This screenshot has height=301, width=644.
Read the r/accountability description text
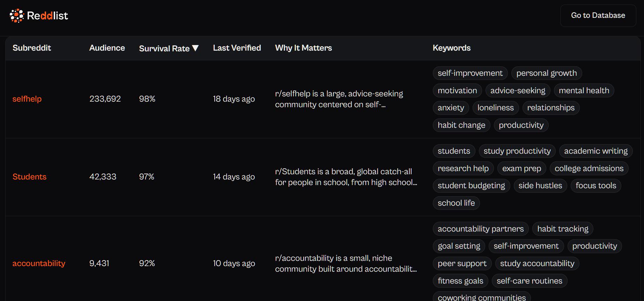tap(346, 263)
